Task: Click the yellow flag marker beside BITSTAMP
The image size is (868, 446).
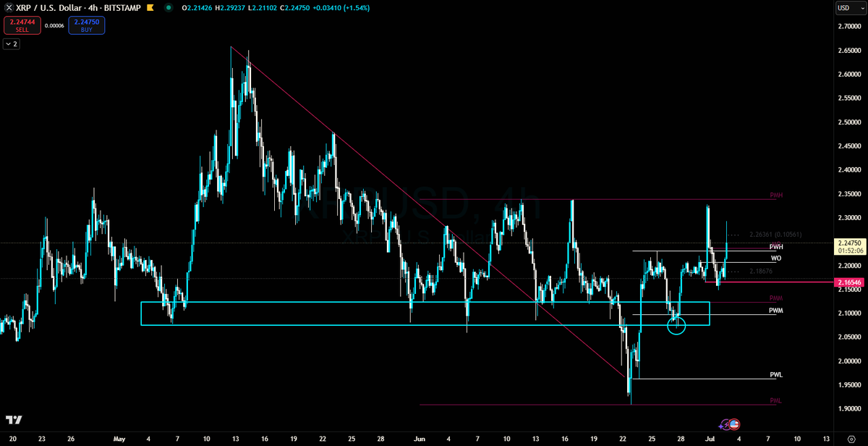Action: (x=151, y=8)
